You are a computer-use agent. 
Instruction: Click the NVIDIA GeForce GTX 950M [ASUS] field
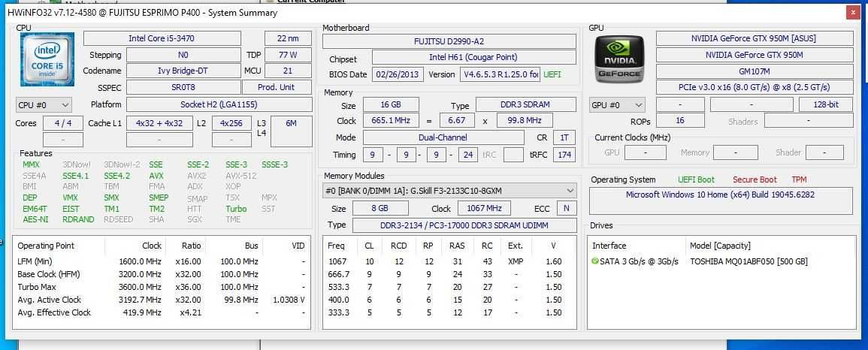tap(754, 38)
